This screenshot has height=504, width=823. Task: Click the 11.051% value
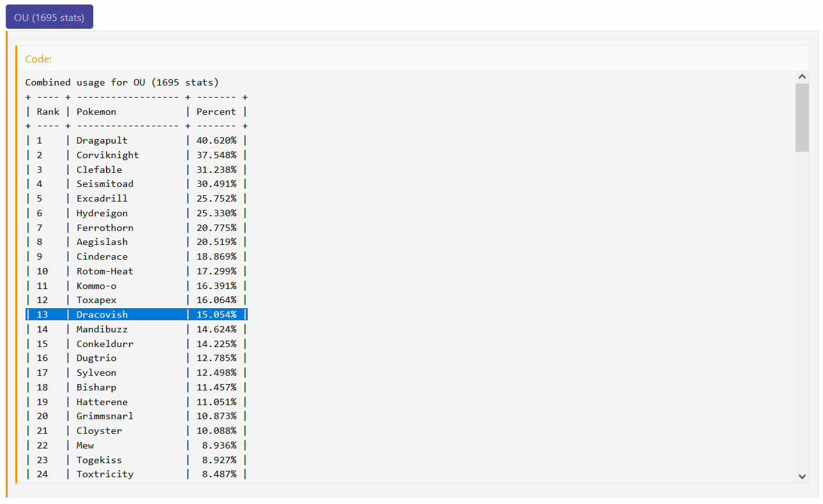216,402
